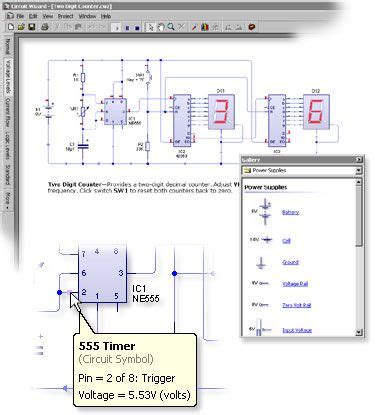Select the scissors delete tool
The height and width of the screenshot is (415, 390).
click(181, 27)
